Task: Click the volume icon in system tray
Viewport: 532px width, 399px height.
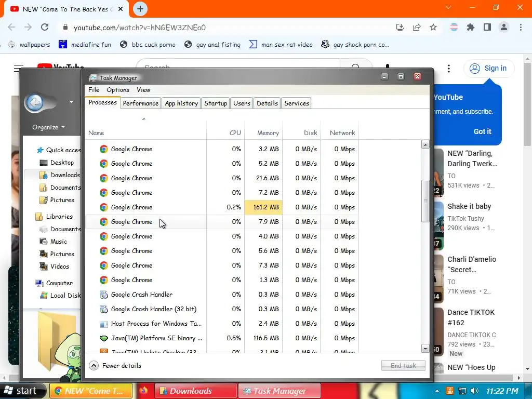Action: (x=475, y=391)
